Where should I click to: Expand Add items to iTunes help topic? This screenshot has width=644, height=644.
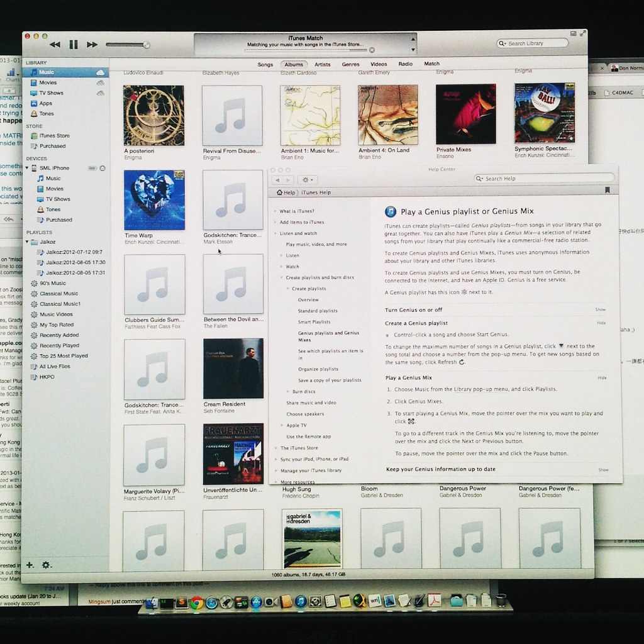click(275, 222)
